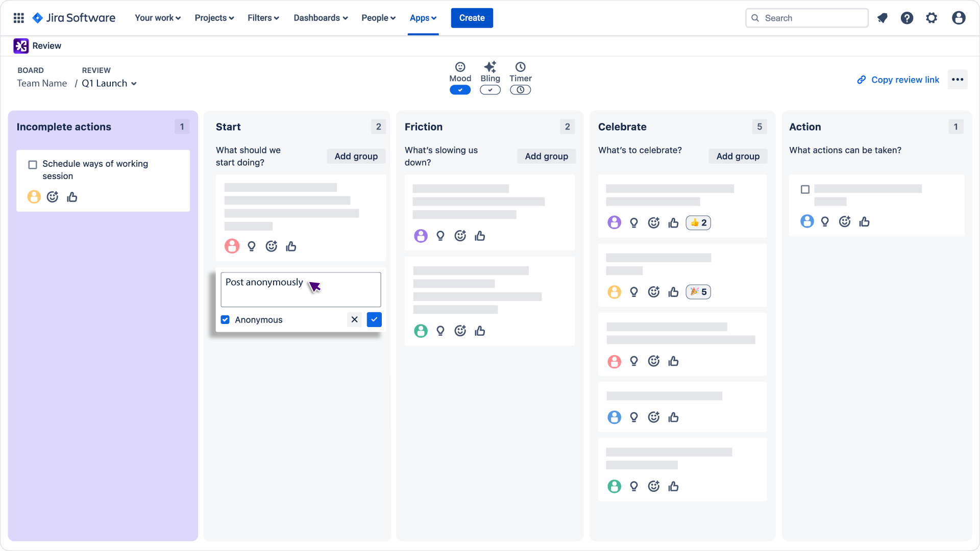Open the Your work menu
Viewport: 980px width, 551px height.
tap(157, 18)
